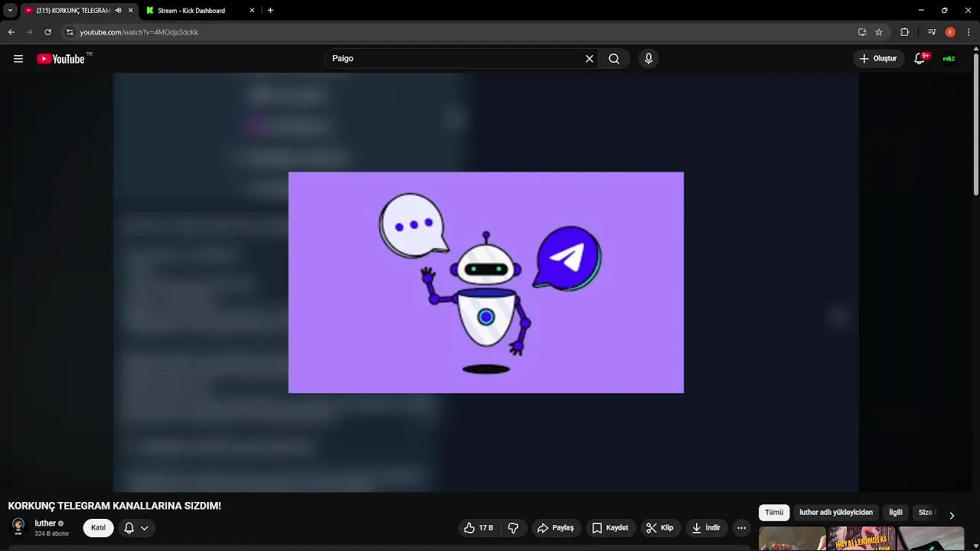Open Chrome profile avatar E

coord(950,32)
